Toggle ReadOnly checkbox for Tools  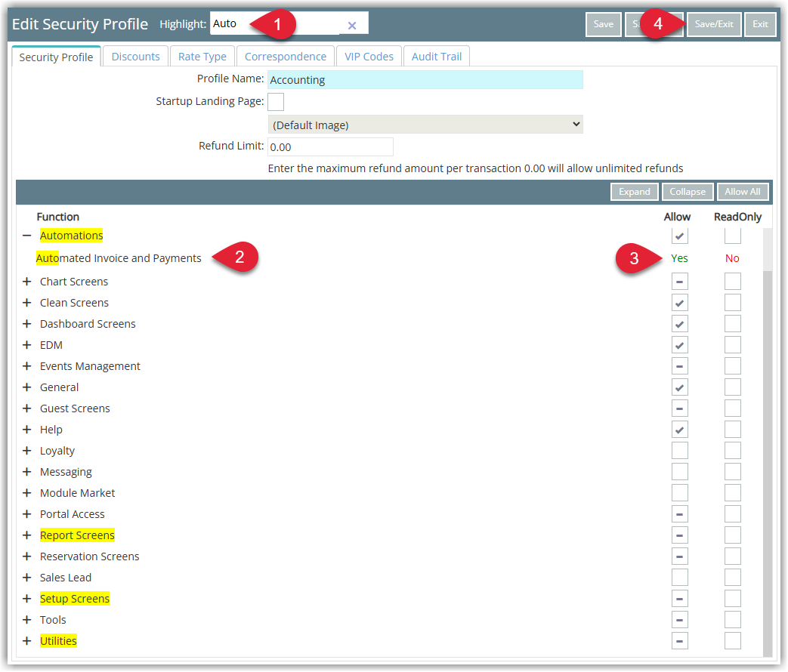[732, 620]
